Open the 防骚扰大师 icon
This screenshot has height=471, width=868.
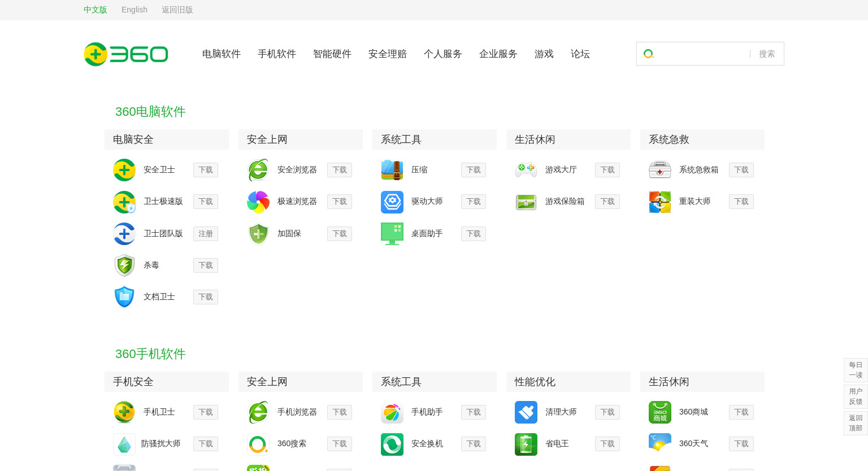click(x=124, y=444)
